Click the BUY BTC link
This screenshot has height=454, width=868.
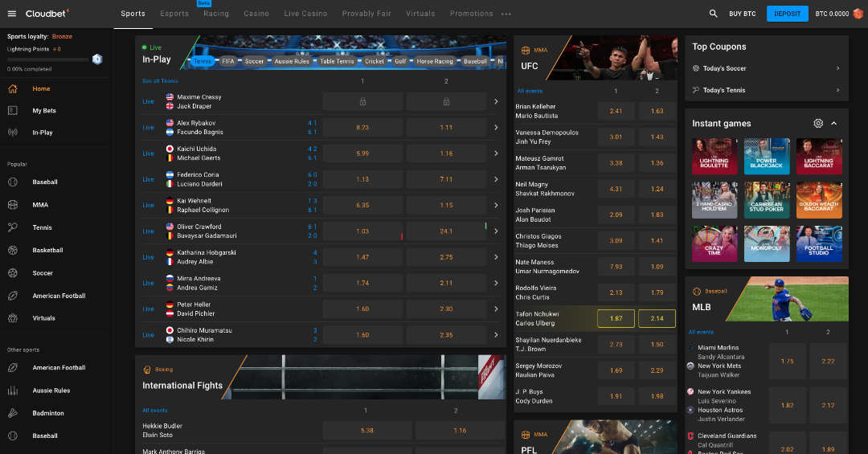pos(742,14)
